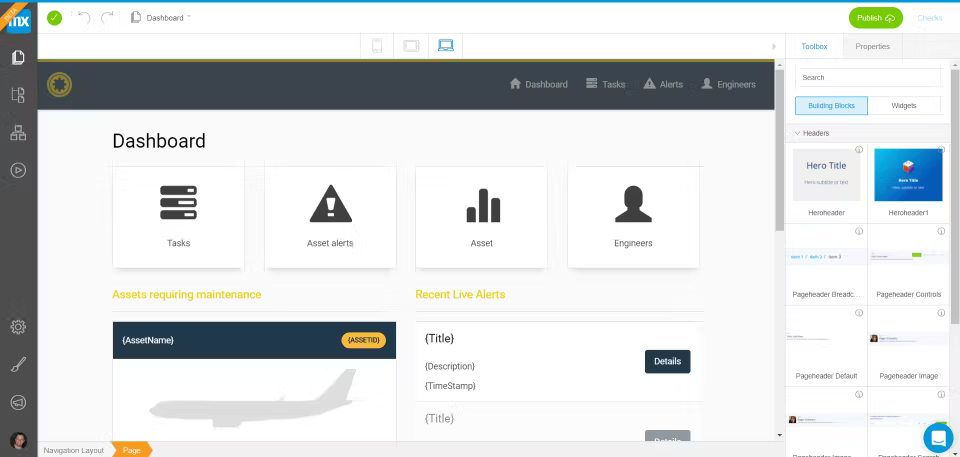Click the Alerts nav link text
Screen dimensions: 960x457
(x=671, y=85)
